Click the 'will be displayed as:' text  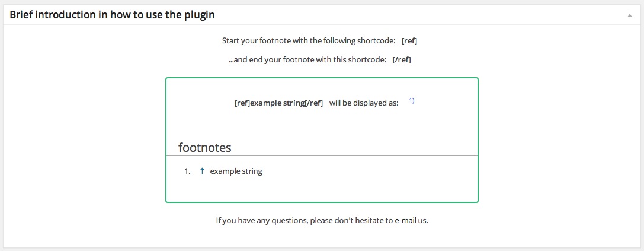364,103
